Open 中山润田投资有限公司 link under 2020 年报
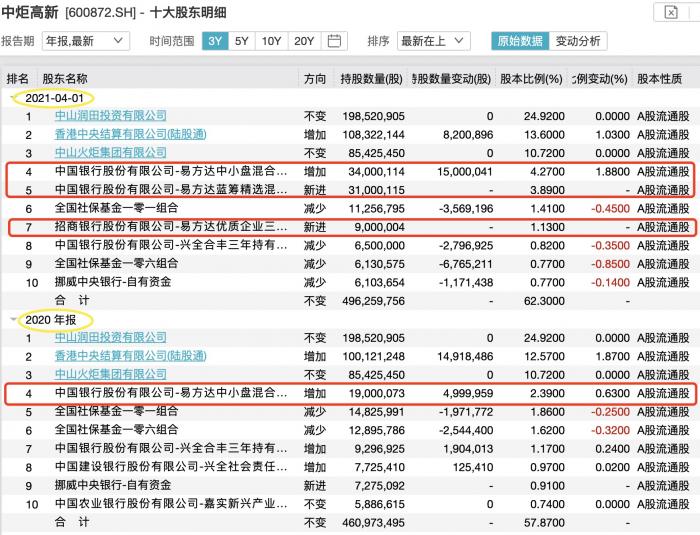 point(110,338)
